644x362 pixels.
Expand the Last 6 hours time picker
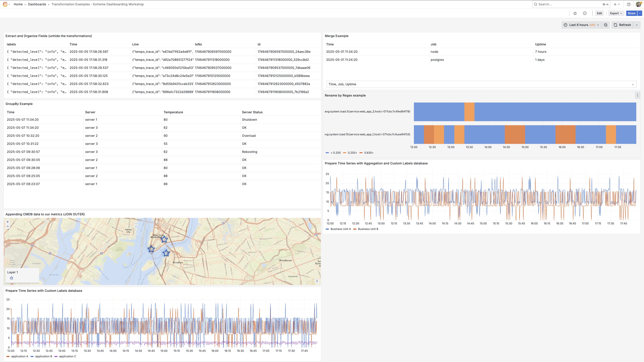tap(581, 25)
